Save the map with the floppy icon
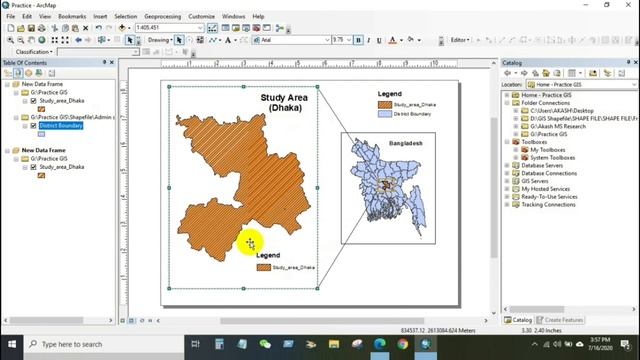Screen dimensions: 640x360 (x=31, y=28)
